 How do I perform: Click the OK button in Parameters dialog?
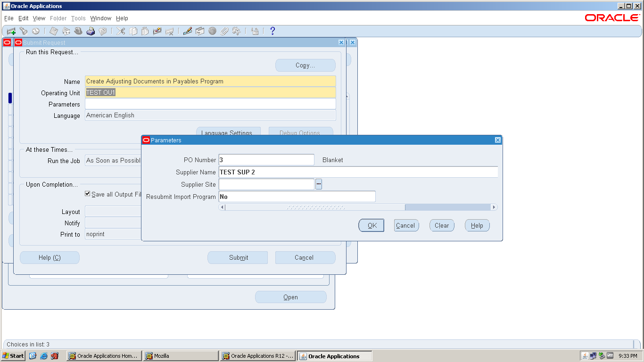point(371,225)
